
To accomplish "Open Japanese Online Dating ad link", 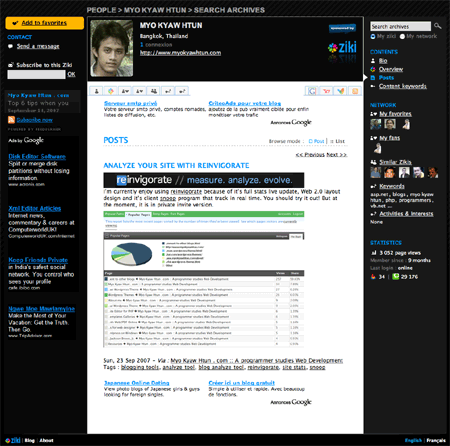I will 137,383.
